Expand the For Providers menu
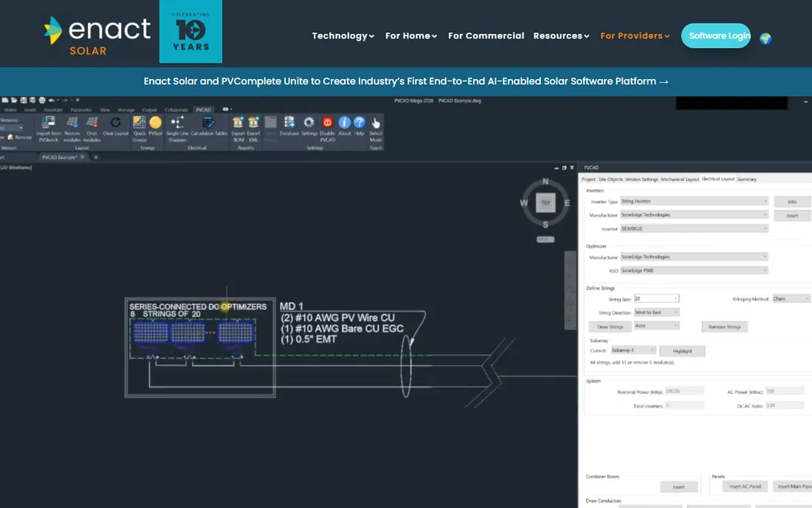The width and height of the screenshot is (812, 508). (x=635, y=35)
